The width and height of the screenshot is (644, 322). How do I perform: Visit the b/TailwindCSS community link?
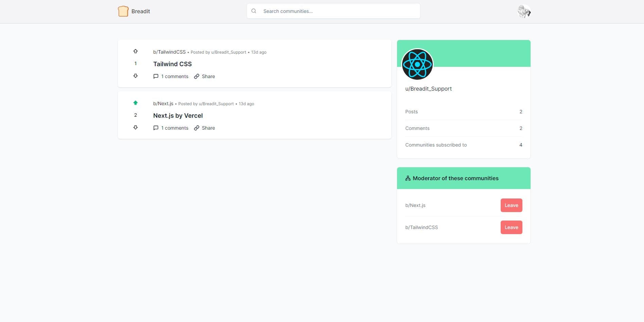169,52
